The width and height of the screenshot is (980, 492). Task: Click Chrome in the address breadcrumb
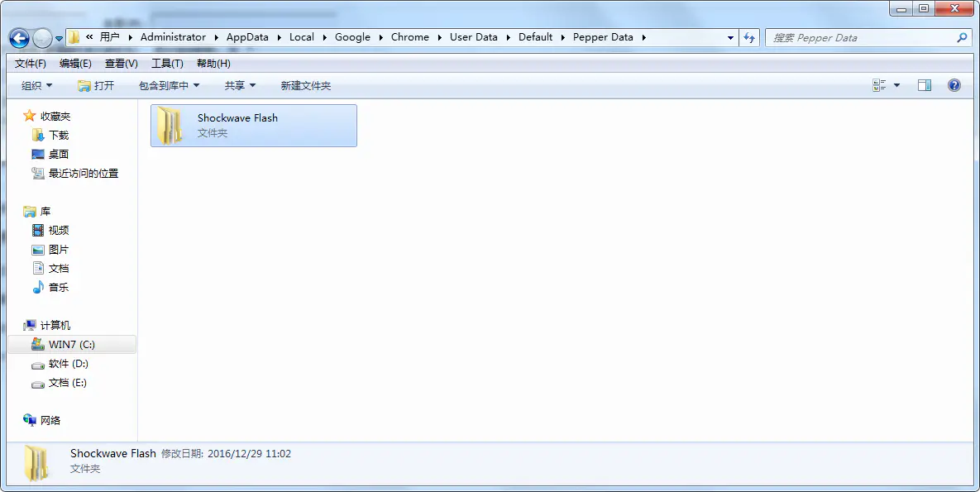coord(409,37)
